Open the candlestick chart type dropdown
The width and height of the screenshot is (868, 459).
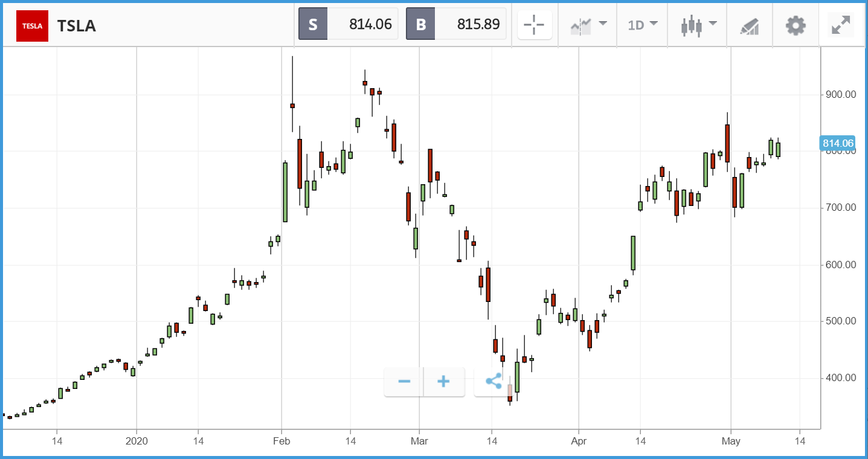(x=699, y=25)
